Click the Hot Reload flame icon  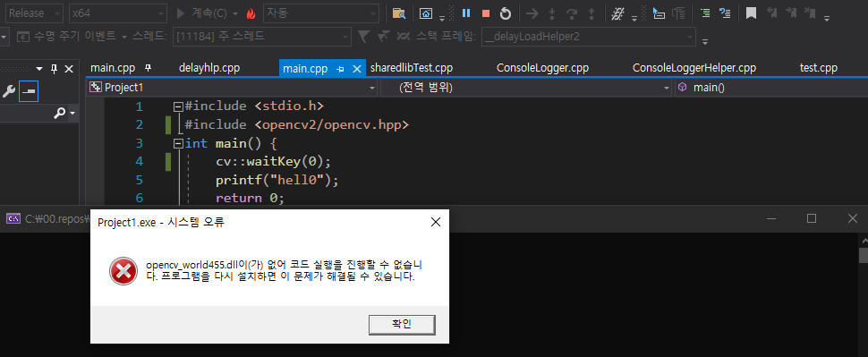(x=251, y=13)
